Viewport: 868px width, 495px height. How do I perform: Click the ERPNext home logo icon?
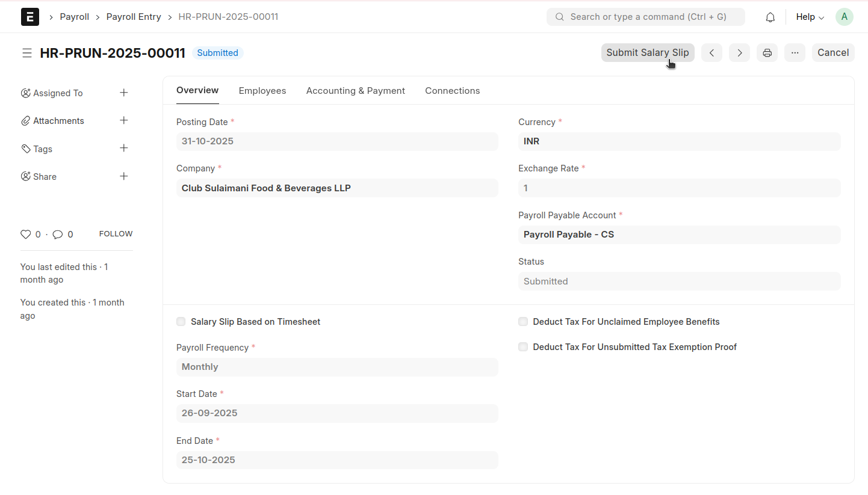29,17
